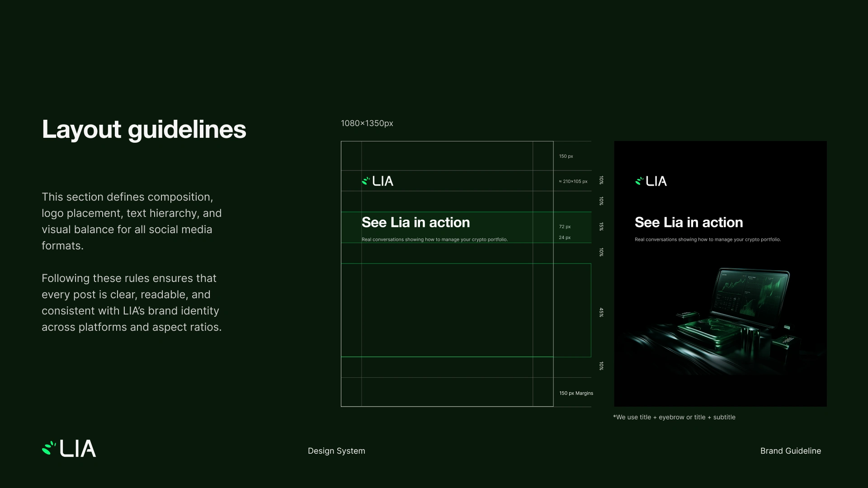Click the laptop illustration in the post mockup

click(x=732, y=312)
